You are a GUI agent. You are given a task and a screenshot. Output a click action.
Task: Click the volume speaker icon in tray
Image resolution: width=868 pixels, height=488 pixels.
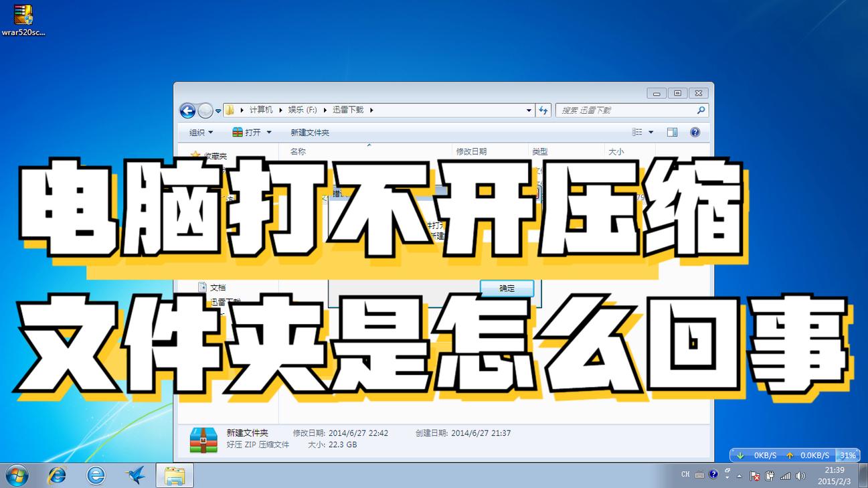(800, 475)
